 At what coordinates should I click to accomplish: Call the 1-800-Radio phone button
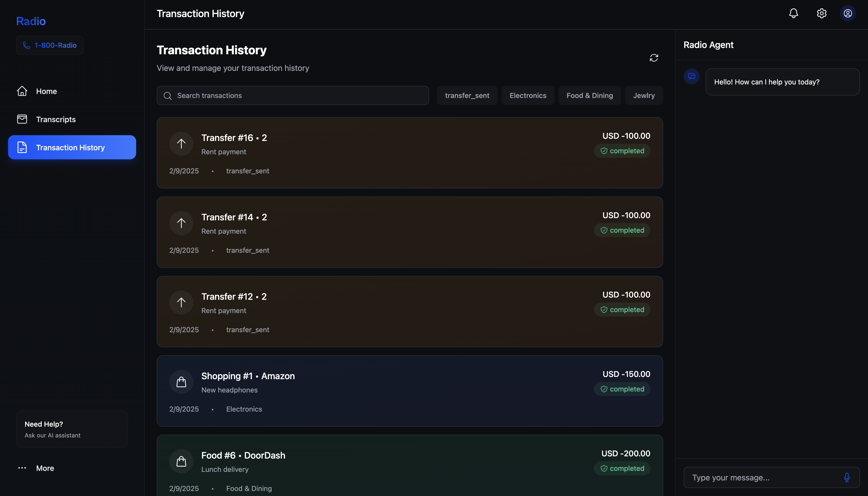click(x=50, y=45)
